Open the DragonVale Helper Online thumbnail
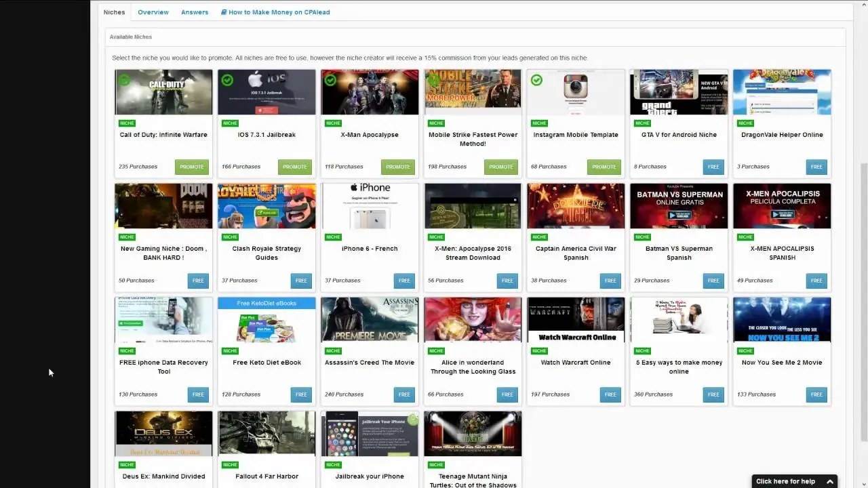This screenshot has width=868, height=488. [x=782, y=92]
